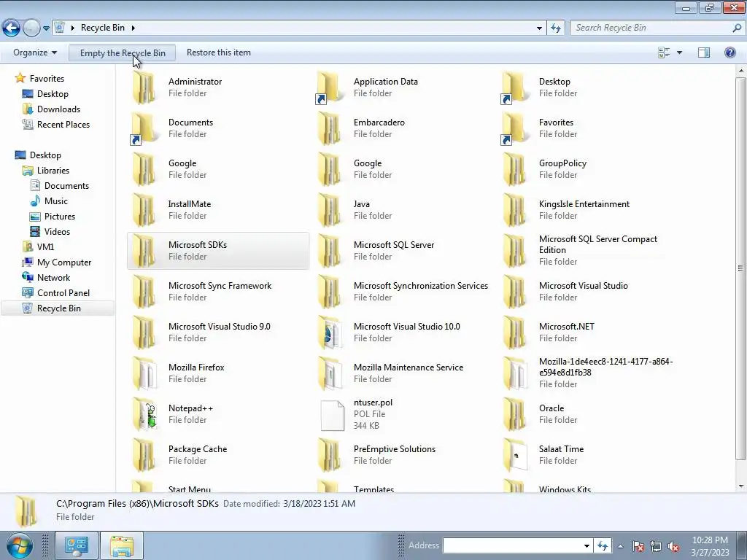Select Favorites in the navigation pane
747x560 pixels.
pyautogui.click(x=47, y=79)
